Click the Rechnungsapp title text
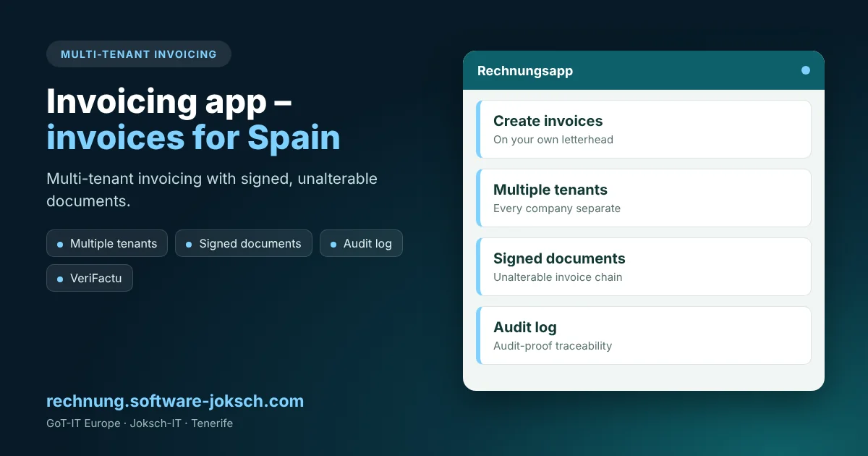Image resolution: width=868 pixels, height=456 pixels. point(525,71)
